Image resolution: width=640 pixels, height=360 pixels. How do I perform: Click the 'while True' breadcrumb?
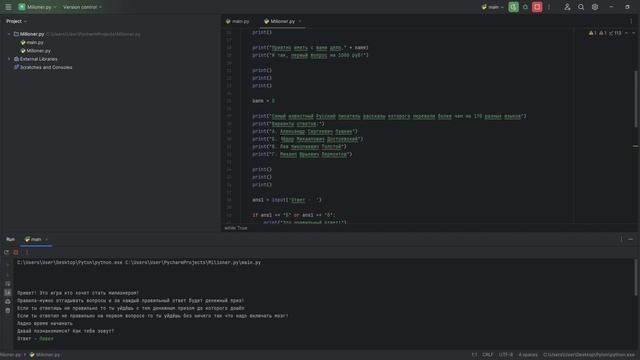(236, 228)
